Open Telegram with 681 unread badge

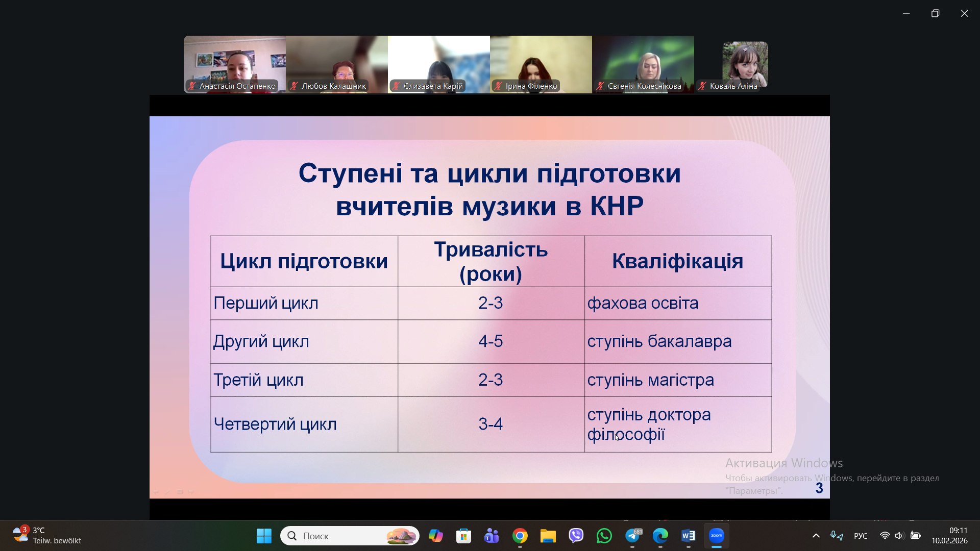633,536
